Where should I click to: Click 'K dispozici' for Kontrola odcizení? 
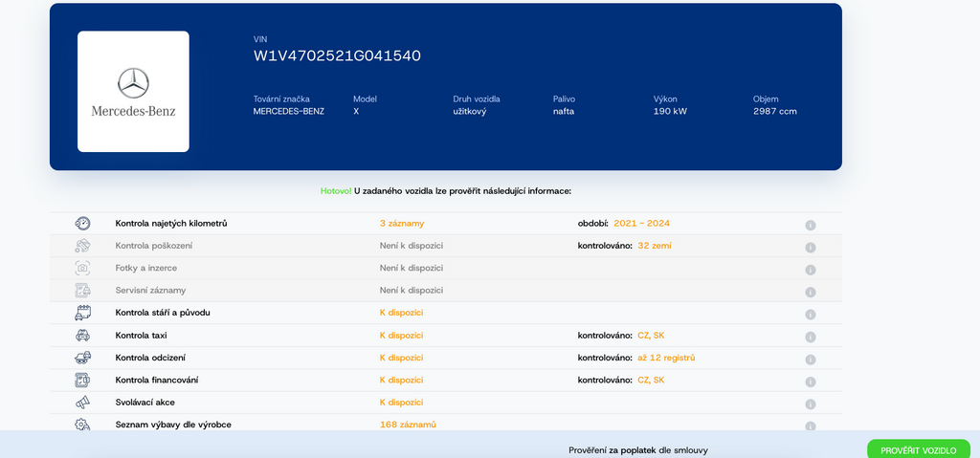[401, 358]
